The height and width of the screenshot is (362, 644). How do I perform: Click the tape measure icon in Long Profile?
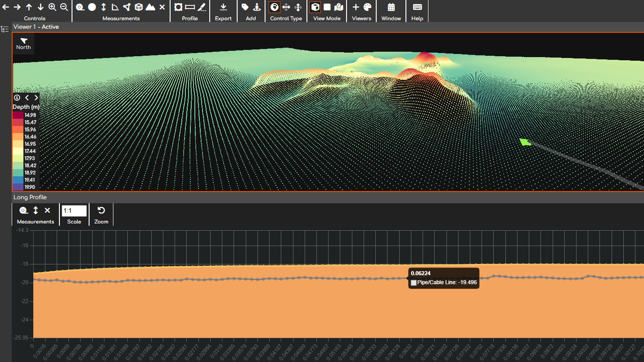(23, 210)
